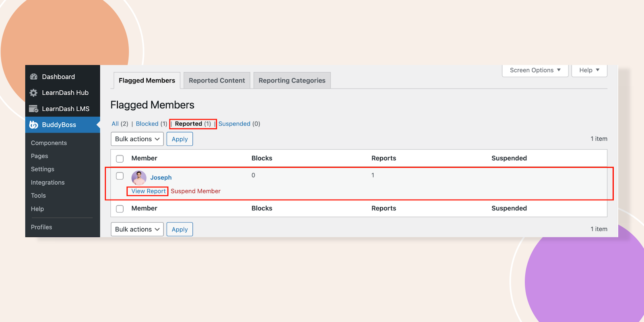Image resolution: width=644 pixels, height=322 pixels.
Task: Open Joseph's member profile link
Action: [x=161, y=178]
